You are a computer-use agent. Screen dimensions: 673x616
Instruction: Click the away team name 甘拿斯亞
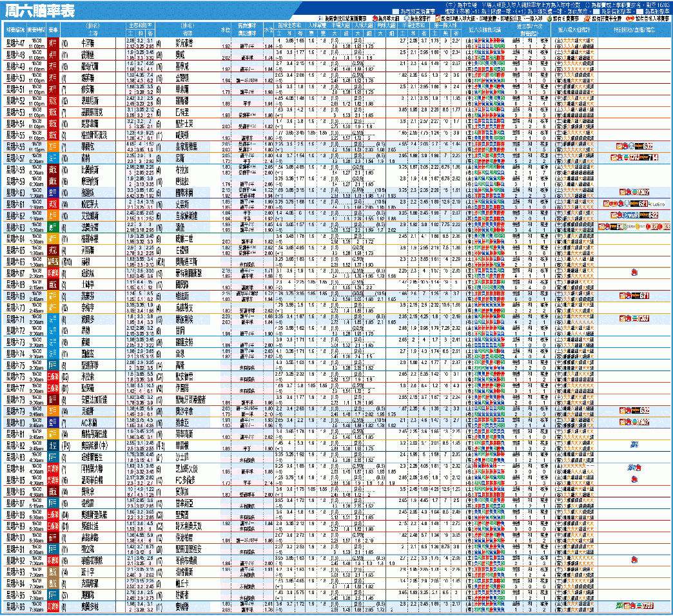(184, 503)
